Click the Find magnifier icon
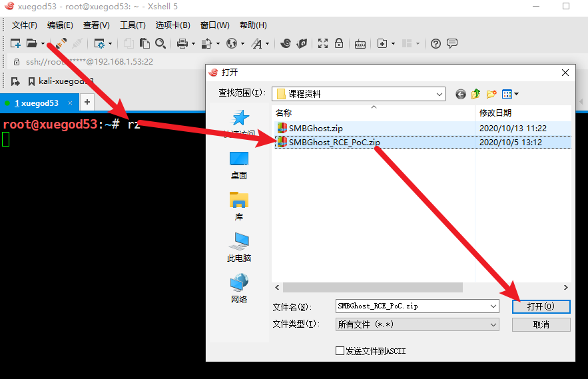 click(160, 43)
